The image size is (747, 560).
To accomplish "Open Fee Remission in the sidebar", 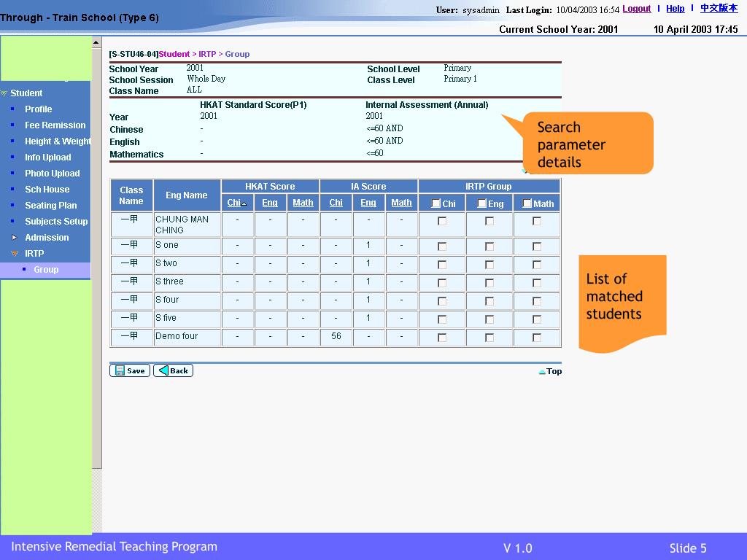I will click(55, 125).
